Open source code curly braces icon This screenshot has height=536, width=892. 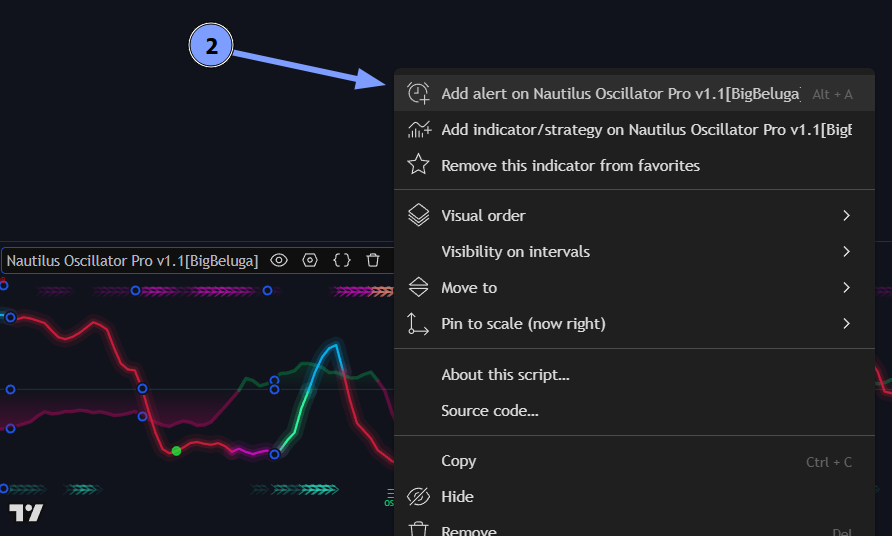click(x=342, y=261)
